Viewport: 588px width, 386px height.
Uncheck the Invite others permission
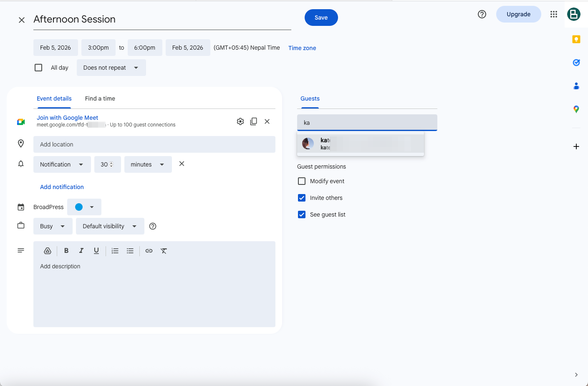pyautogui.click(x=302, y=198)
